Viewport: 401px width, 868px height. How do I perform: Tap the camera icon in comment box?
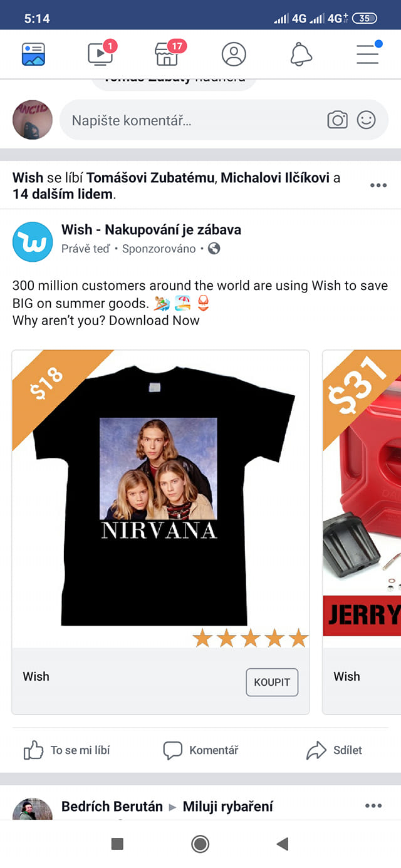[338, 120]
